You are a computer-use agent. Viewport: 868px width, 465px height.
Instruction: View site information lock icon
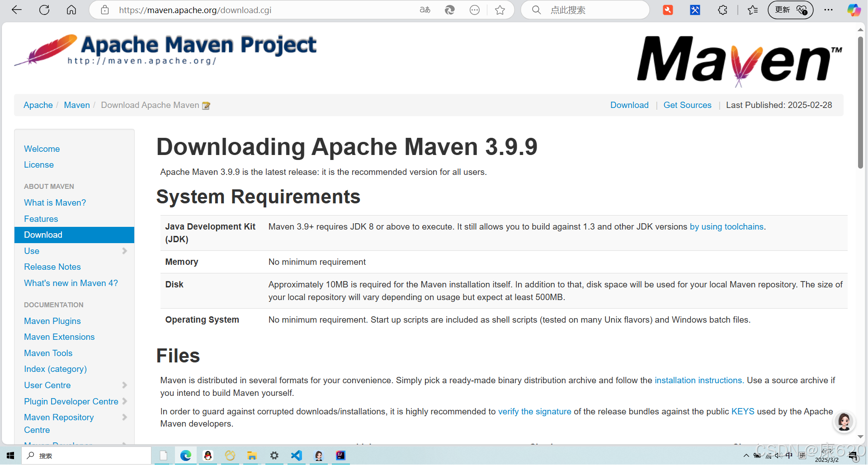tap(105, 10)
